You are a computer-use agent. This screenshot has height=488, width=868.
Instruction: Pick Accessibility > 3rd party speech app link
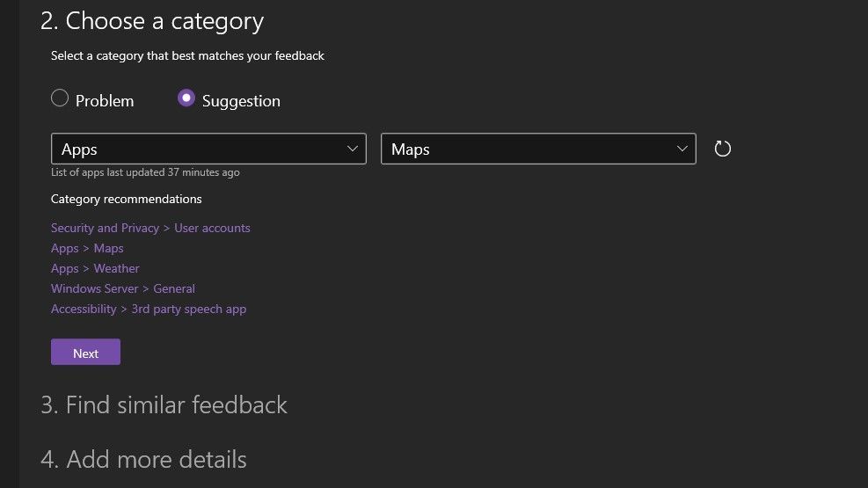point(149,309)
